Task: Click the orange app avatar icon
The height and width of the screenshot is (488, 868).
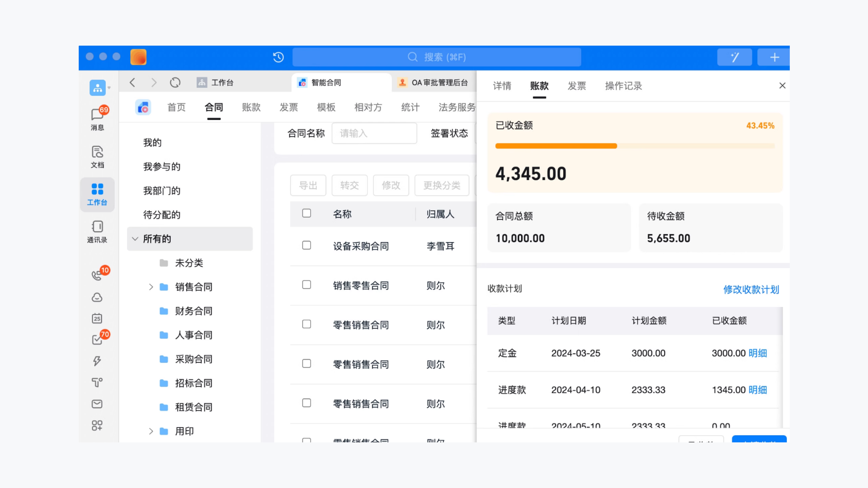Action: (x=138, y=57)
